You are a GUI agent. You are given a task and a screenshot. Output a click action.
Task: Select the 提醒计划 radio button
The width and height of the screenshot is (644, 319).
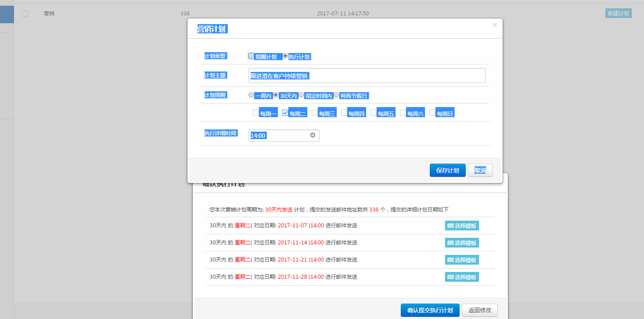[x=251, y=56]
